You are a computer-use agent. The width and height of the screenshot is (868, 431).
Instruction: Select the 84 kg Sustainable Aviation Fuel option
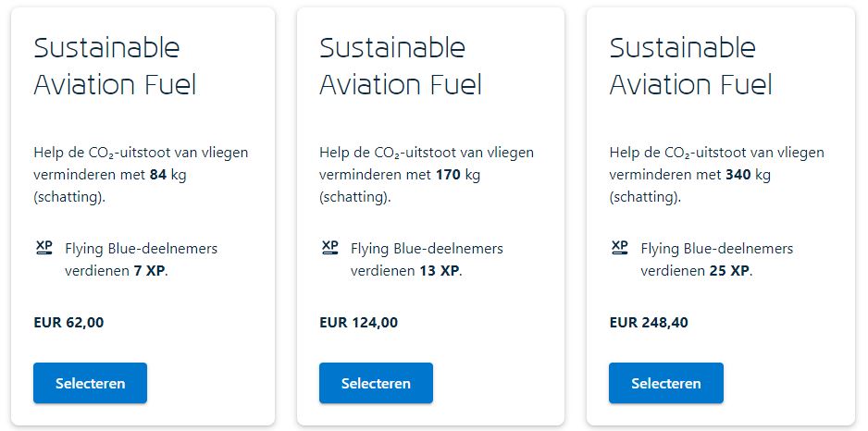91,383
